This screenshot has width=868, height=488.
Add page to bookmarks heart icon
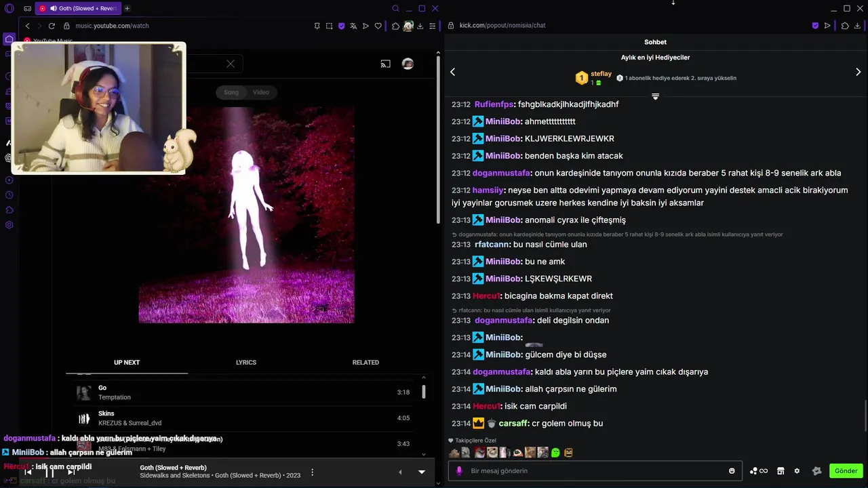378,26
